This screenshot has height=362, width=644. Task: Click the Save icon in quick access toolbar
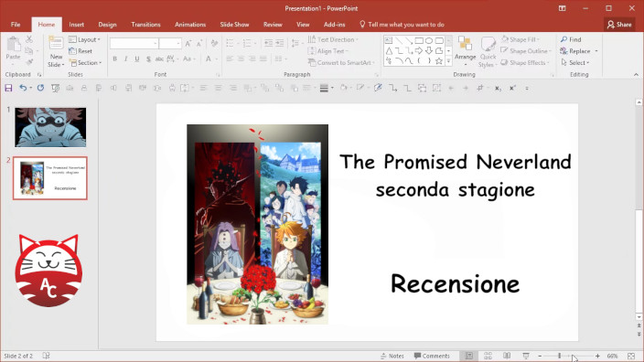click(8, 88)
